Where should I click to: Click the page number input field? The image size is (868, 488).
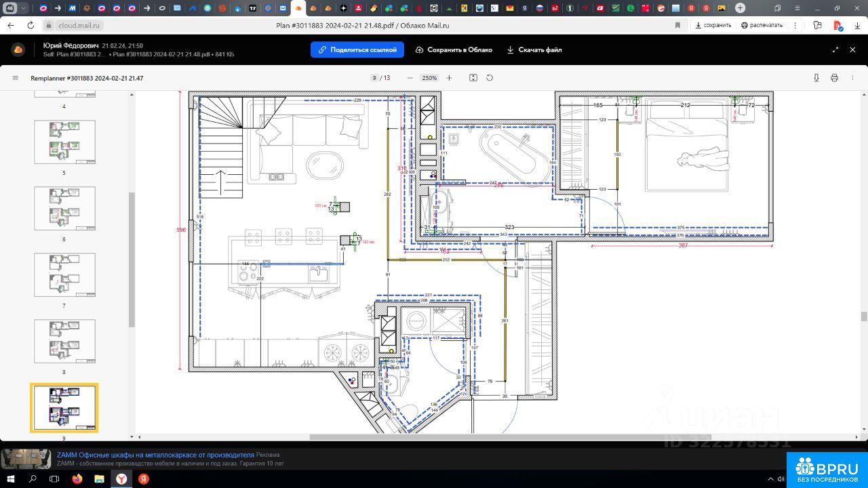(x=374, y=78)
